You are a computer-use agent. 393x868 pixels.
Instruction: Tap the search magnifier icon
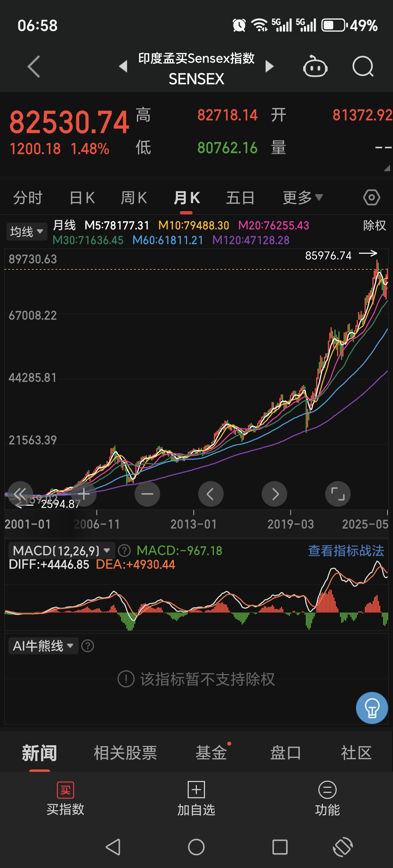363,67
